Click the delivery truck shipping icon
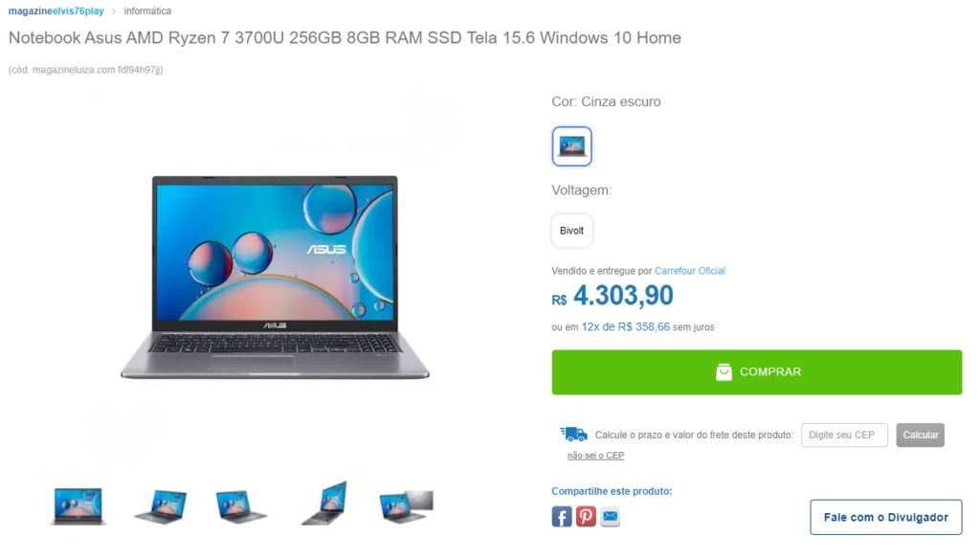Screen dimensions: 980x559 (x=574, y=434)
